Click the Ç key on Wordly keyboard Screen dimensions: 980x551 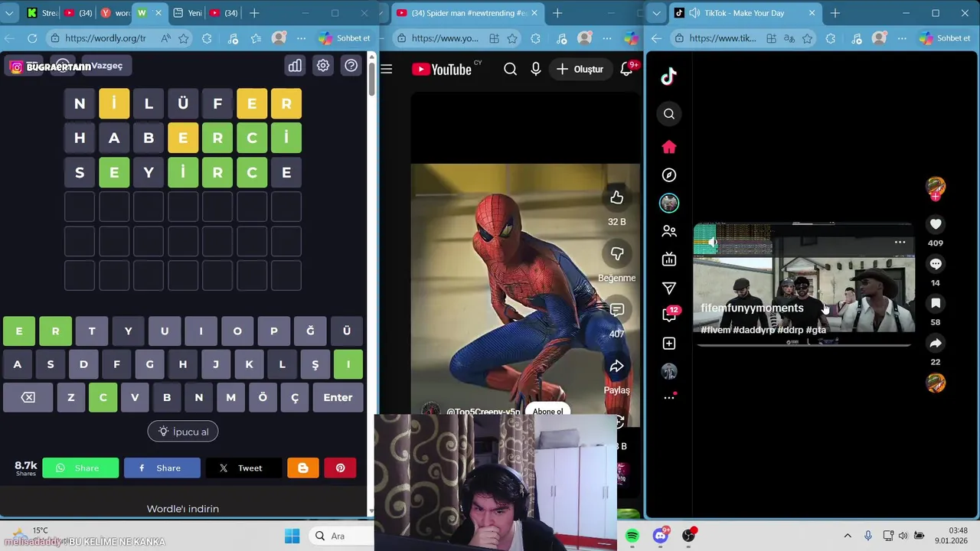point(295,398)
